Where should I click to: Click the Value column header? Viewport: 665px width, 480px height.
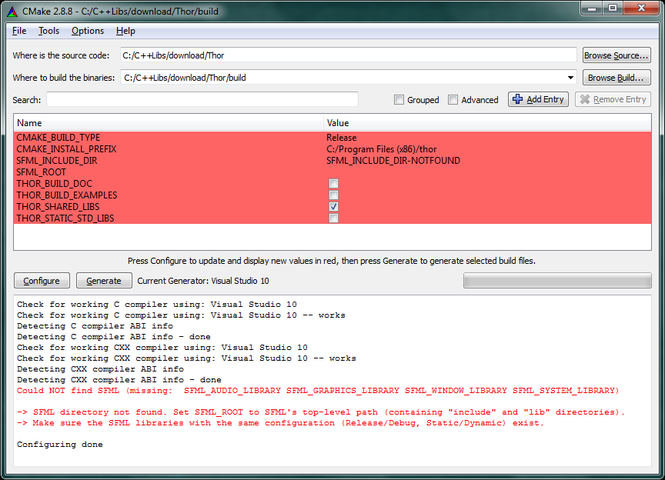[487, 123]
